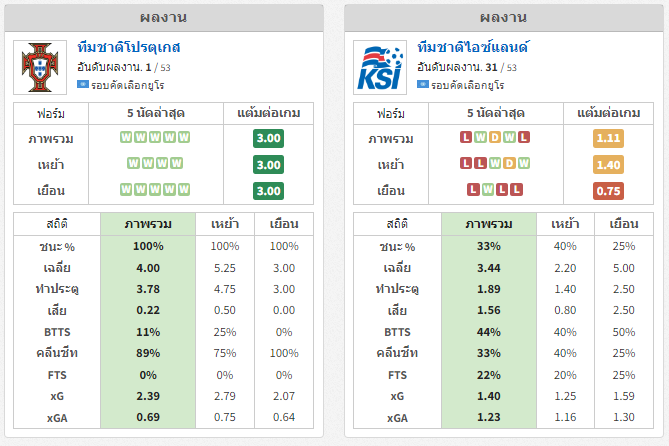The image size is (669, 446).
Task: Click Iceland's orange D badge in home form
Action: (509, 163)
